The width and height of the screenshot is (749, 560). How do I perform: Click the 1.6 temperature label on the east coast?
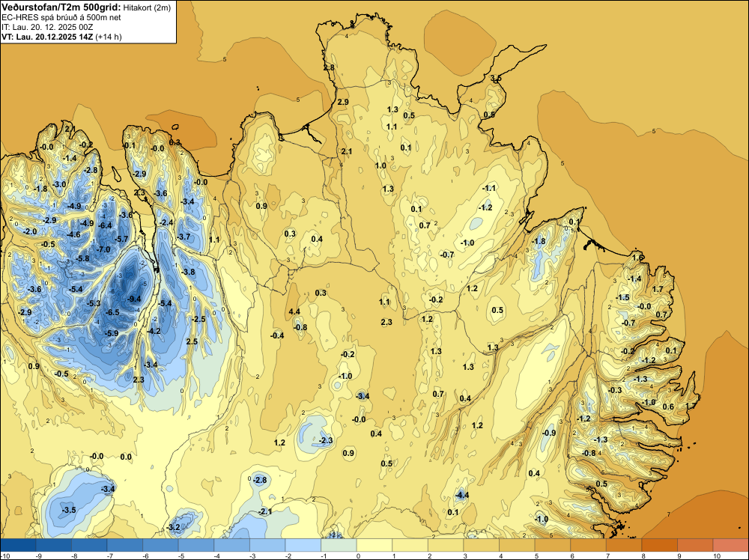637,258
